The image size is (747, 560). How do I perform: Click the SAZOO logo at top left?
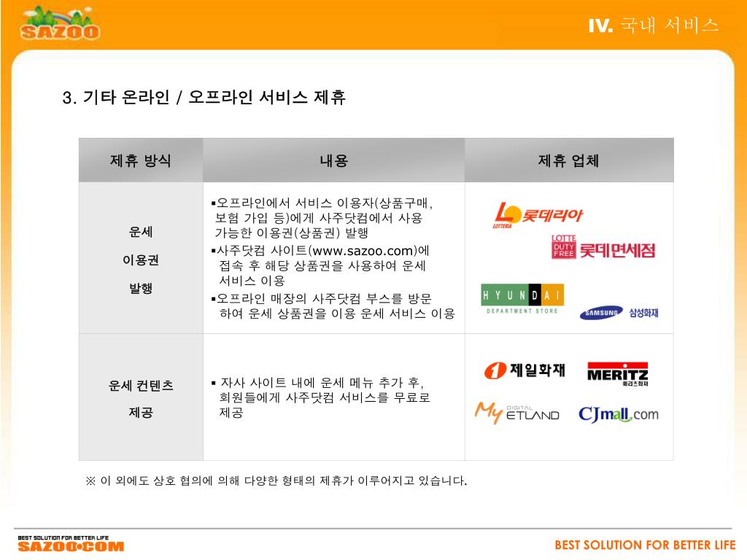click(x=60, y=23)
